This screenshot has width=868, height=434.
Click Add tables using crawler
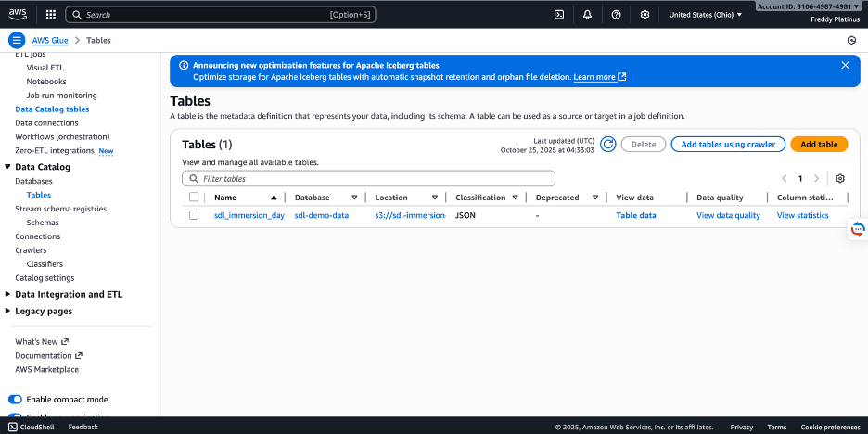728,145
